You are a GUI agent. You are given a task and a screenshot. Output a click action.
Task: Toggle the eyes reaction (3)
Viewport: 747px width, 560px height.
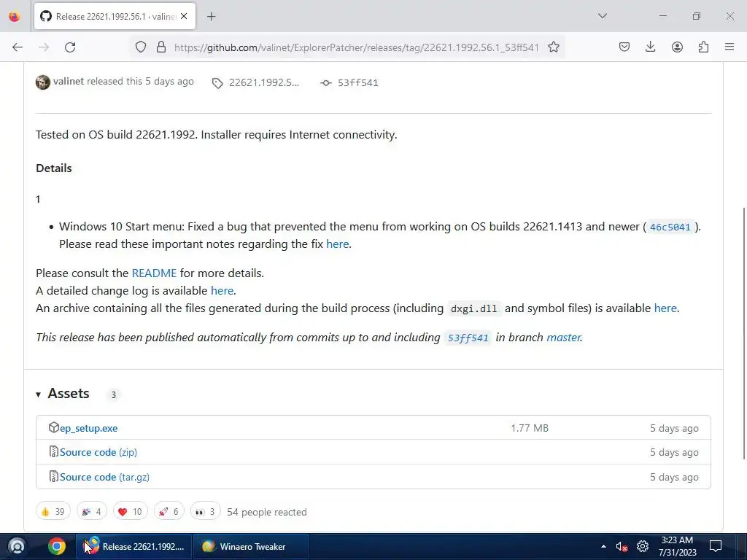pyautogui.click(x=205, y=512)
